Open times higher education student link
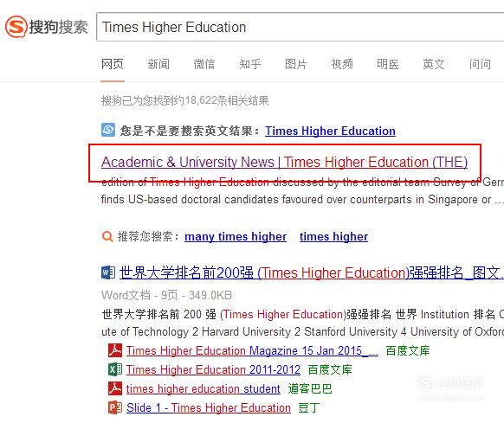Viewport: 504px width, 423px height. 204,389
